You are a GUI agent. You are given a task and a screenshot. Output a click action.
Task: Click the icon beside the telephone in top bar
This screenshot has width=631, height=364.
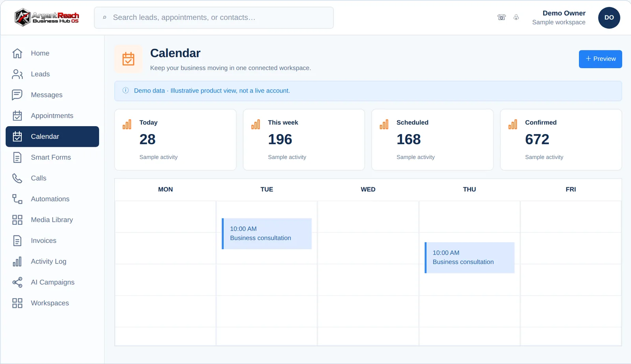point(516,17)
